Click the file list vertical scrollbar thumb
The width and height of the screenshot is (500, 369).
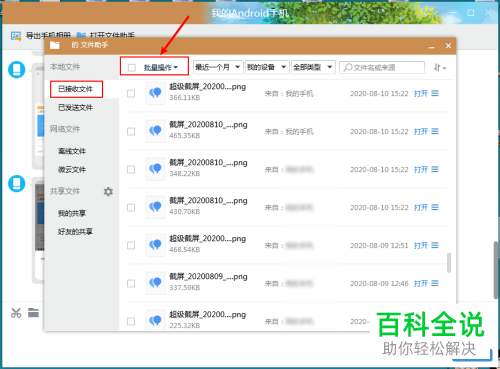pos(449,263)
